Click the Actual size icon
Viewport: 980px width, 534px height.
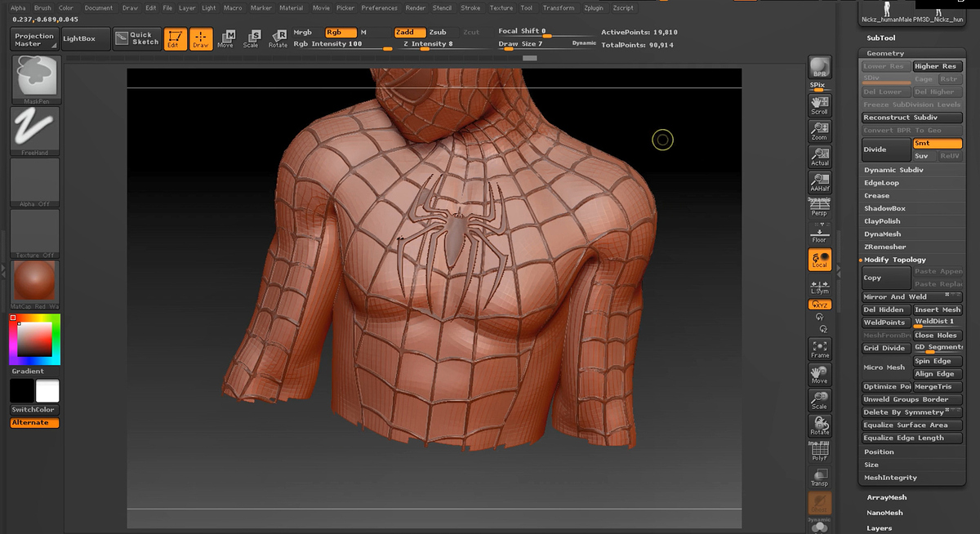[x=820, y=157]
